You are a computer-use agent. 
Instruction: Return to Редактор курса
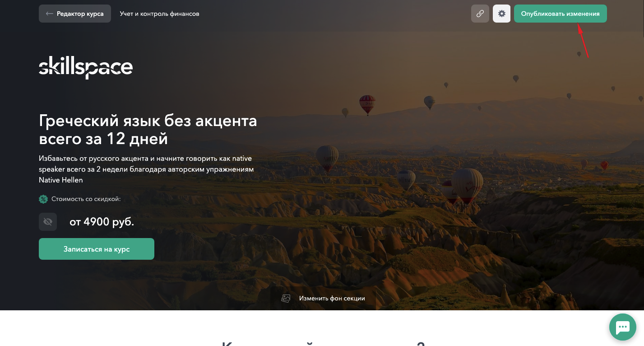(x=75, y=14)
